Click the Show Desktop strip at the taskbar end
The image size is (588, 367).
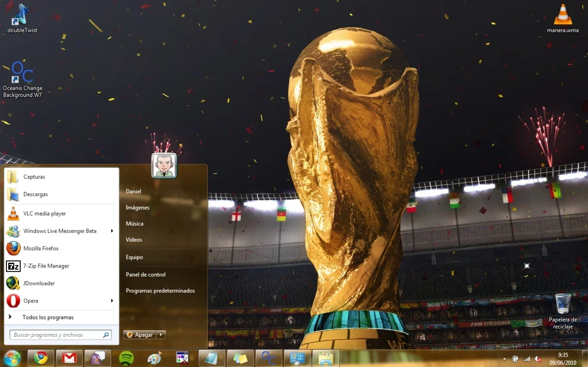pyautogui.click(x=584, y=358)
